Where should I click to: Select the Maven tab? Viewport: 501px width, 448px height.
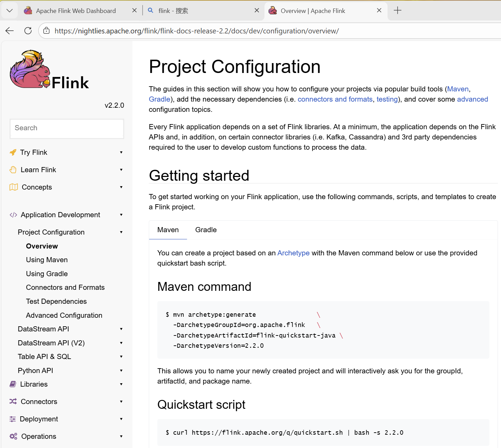(168, 230)
